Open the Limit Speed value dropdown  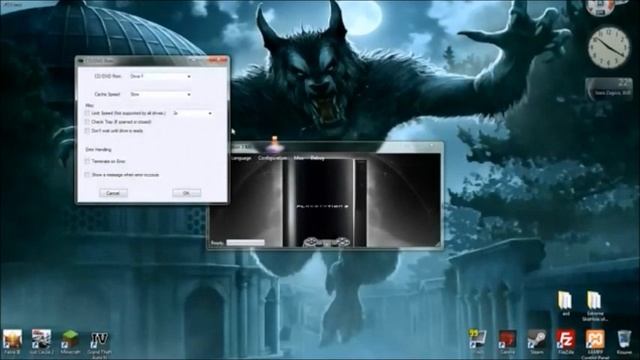[x=192, y=113]
